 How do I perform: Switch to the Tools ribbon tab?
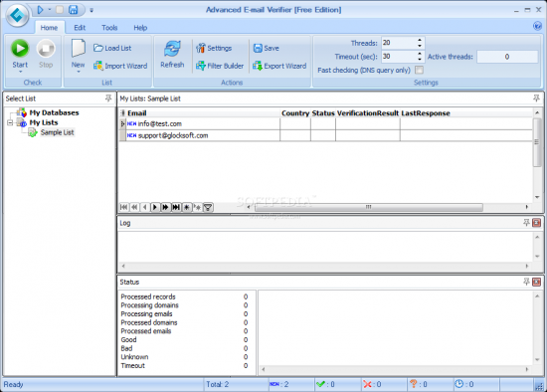pos(109,28)
